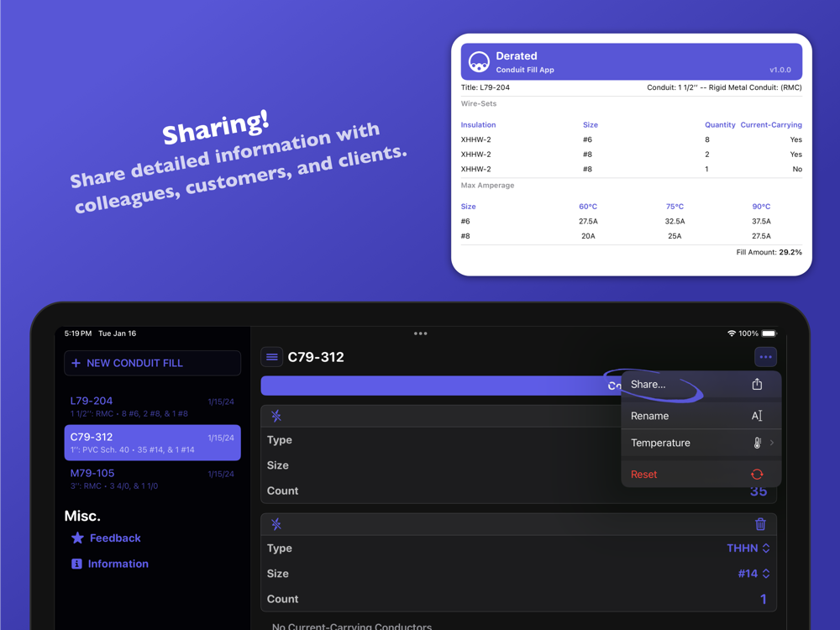Click the Information icon in sidebar
This screenshot has height=630, width=840.
click(76, 564)
